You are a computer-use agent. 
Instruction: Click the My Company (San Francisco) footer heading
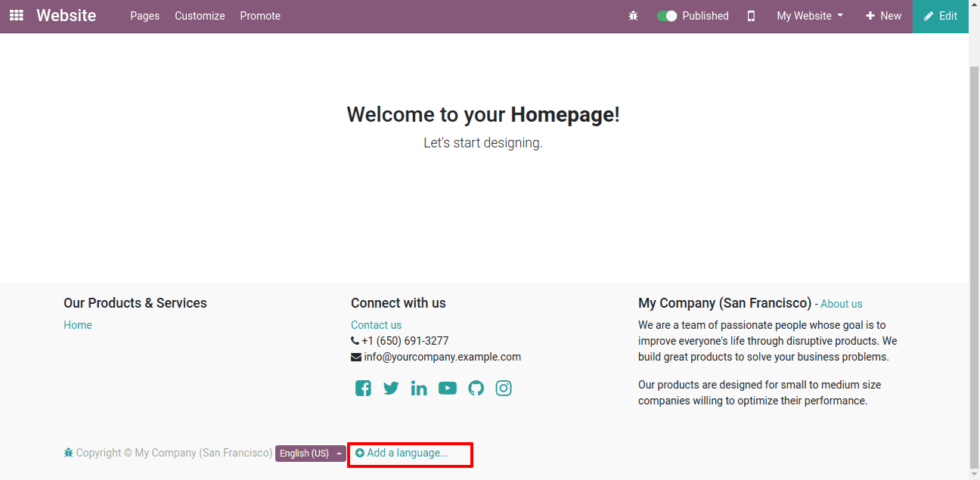[725, 303]
